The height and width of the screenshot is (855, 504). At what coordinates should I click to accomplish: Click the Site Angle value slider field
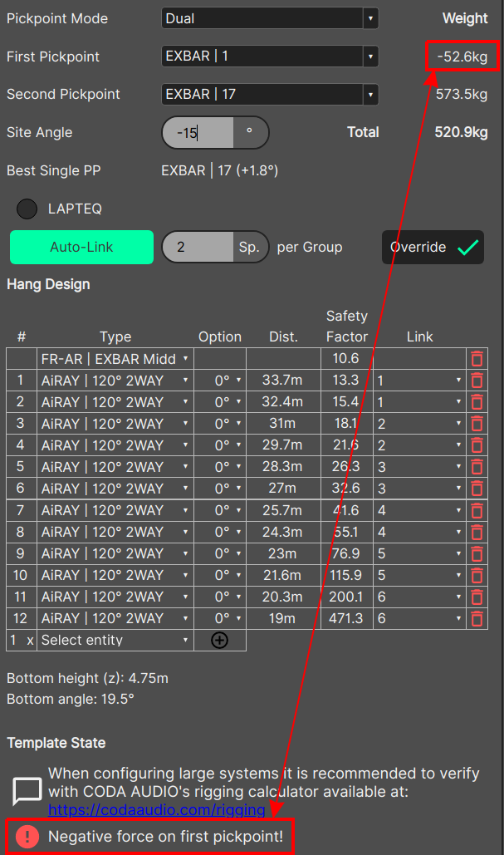point(197,132)
